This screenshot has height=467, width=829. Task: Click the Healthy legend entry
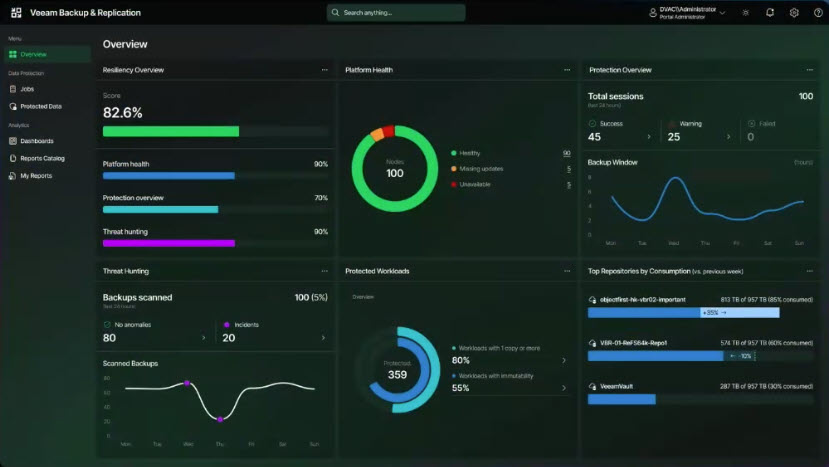(x=465, y=153)
